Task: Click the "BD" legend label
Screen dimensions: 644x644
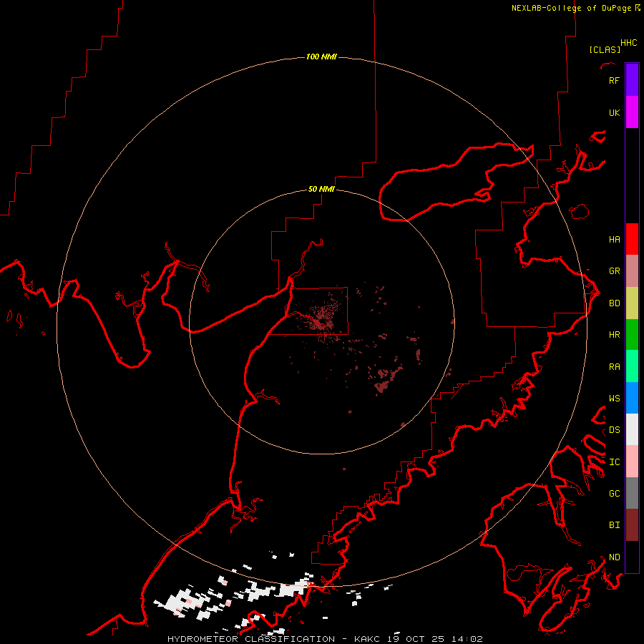Action: 614,303
